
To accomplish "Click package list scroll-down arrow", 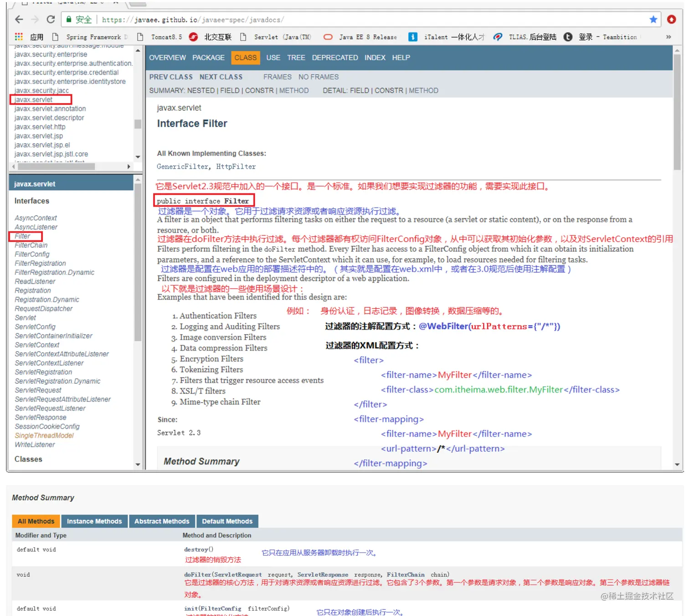I will (138, 157).
